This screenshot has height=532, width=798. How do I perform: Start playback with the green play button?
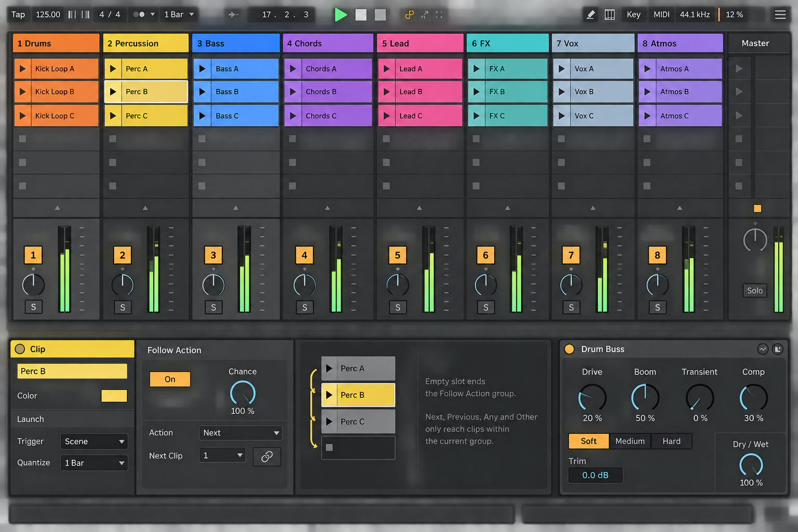tap(341, 15)
